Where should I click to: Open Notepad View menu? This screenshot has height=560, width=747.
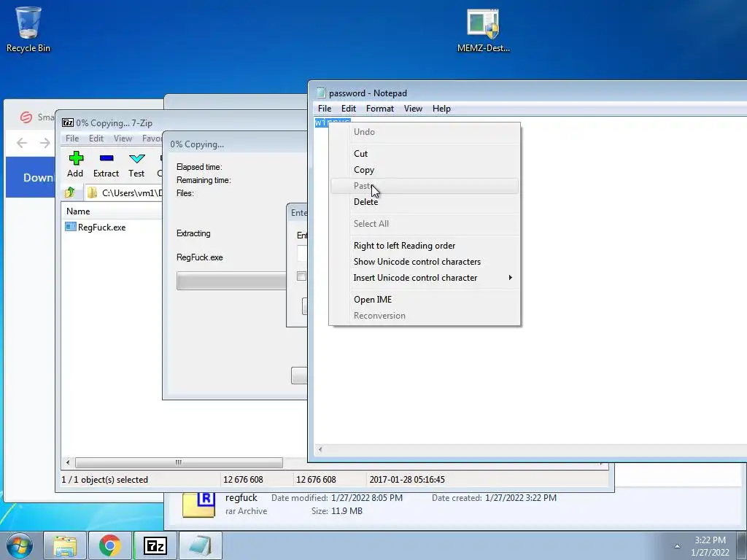[413, 109]
